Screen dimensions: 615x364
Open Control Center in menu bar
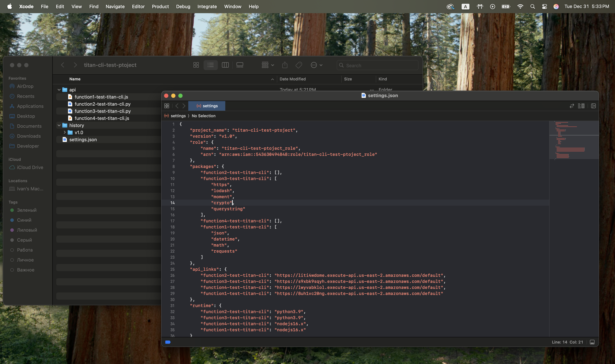(x=544, y=7)
